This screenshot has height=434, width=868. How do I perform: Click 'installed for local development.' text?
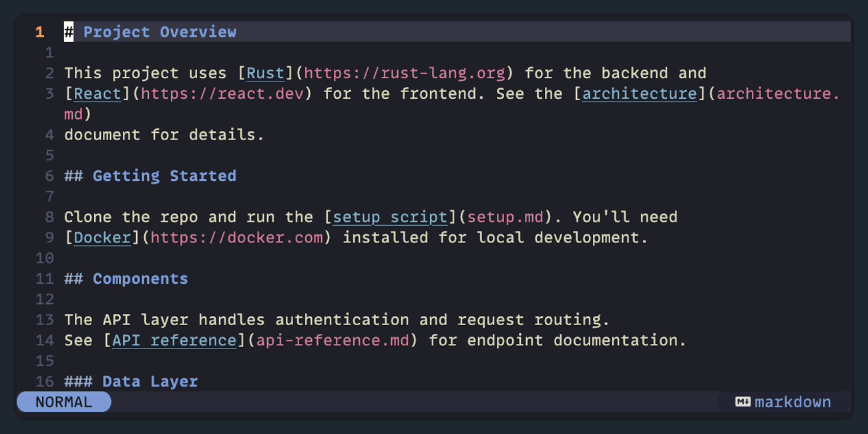[495, 238]
